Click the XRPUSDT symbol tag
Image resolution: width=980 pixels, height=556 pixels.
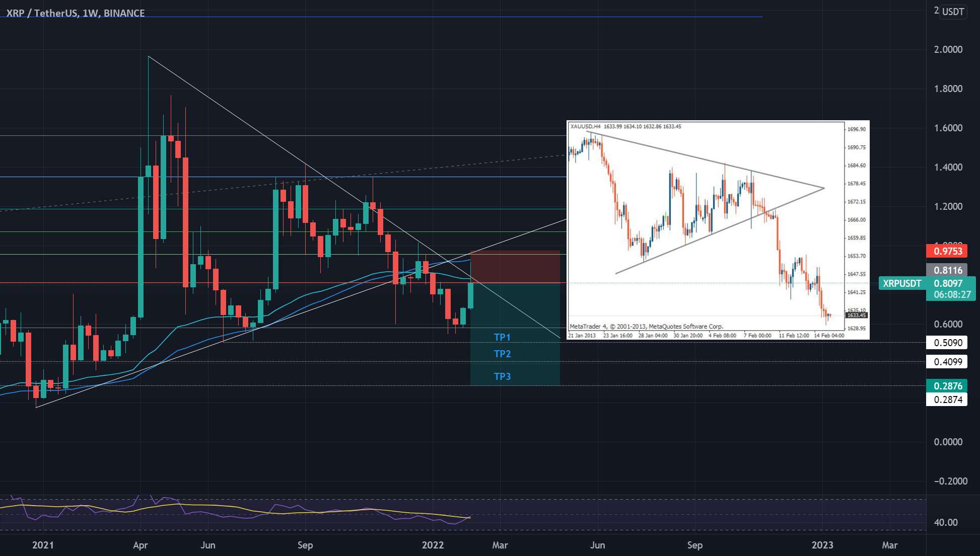902,283
